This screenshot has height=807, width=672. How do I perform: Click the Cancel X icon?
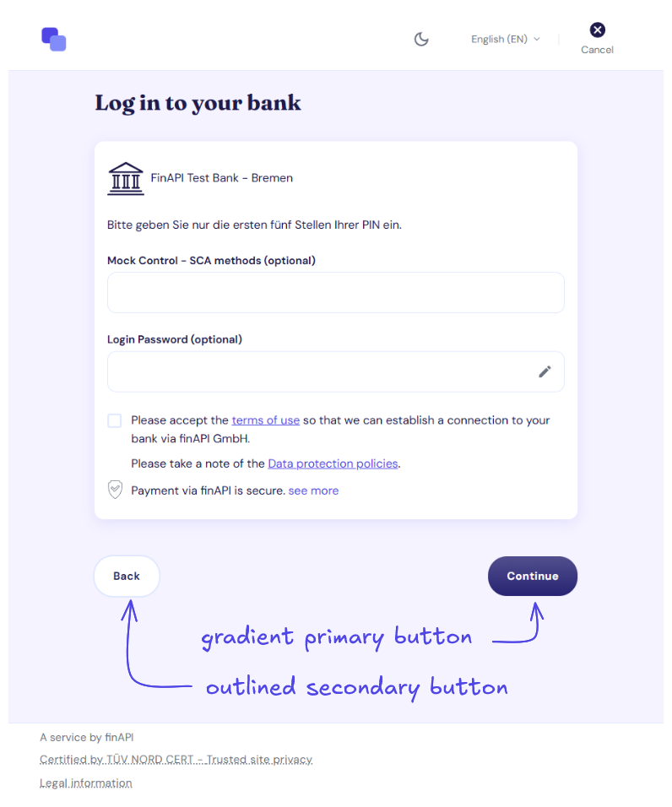pyautogui.click(x=597, y=30)
